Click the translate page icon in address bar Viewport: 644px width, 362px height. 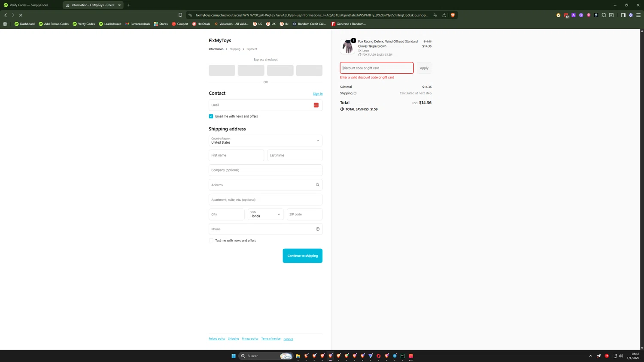coord(435,15)
